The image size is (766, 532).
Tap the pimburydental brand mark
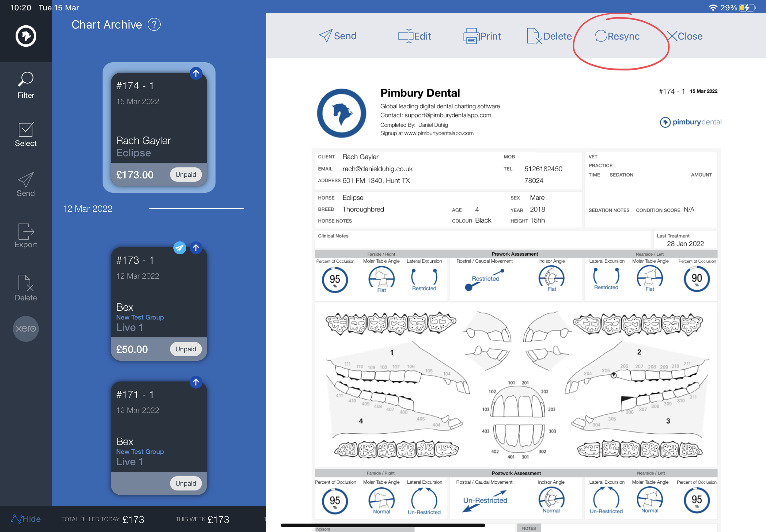pyautogui.click(x=690, y=122)
